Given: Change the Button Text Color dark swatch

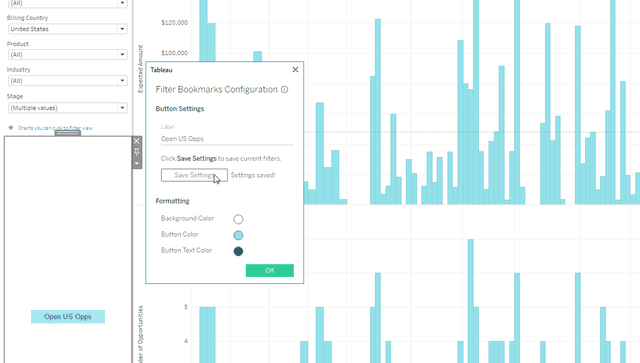Looking at the screenshot, I should (238, 251).
